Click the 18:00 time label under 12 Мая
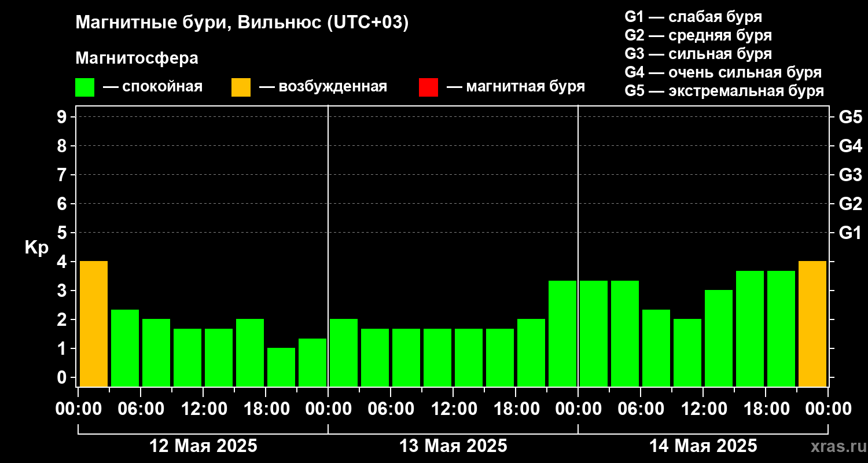Viewport: 868px width, 463px height. pos(266,409)
